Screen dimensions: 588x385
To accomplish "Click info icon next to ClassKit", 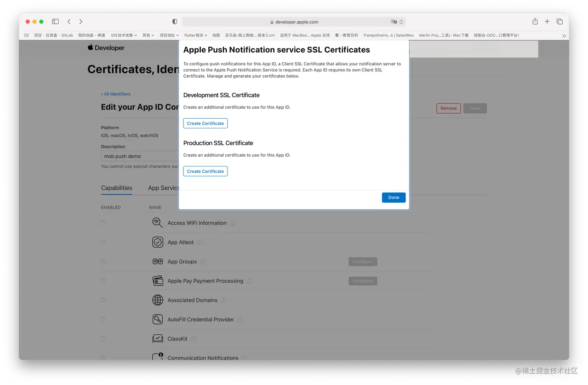I will [193, 339].
